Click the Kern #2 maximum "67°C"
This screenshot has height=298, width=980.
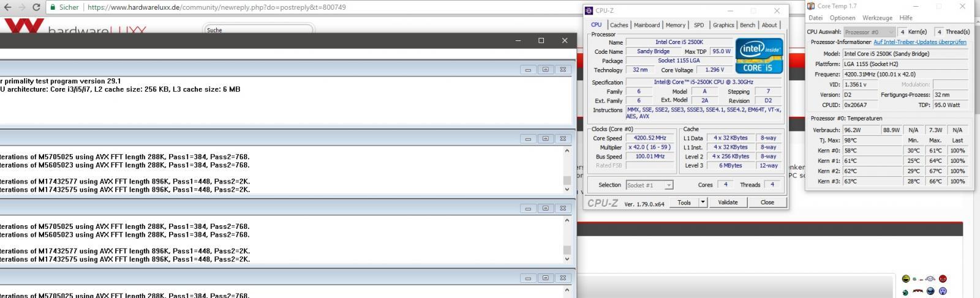(935, 171)
